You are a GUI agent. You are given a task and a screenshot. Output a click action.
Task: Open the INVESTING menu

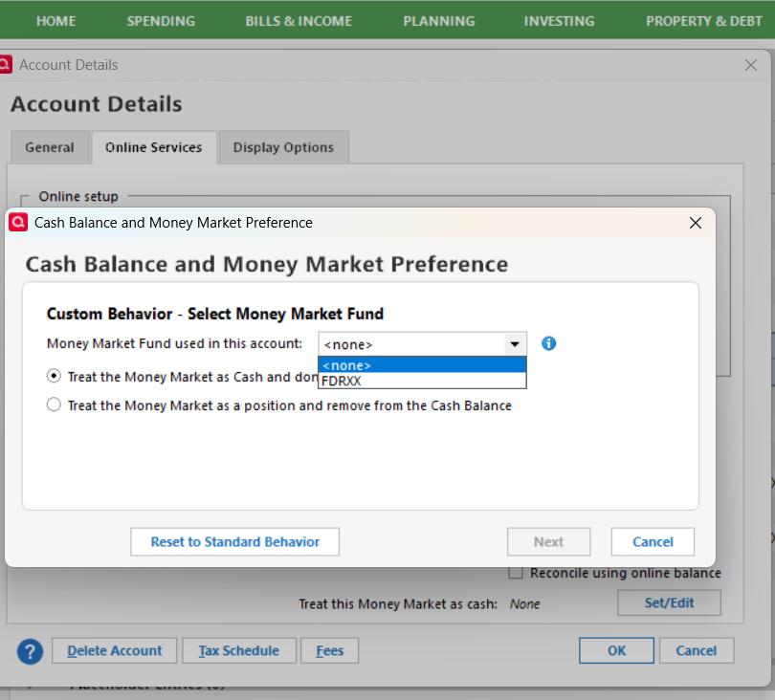point(559,21)
